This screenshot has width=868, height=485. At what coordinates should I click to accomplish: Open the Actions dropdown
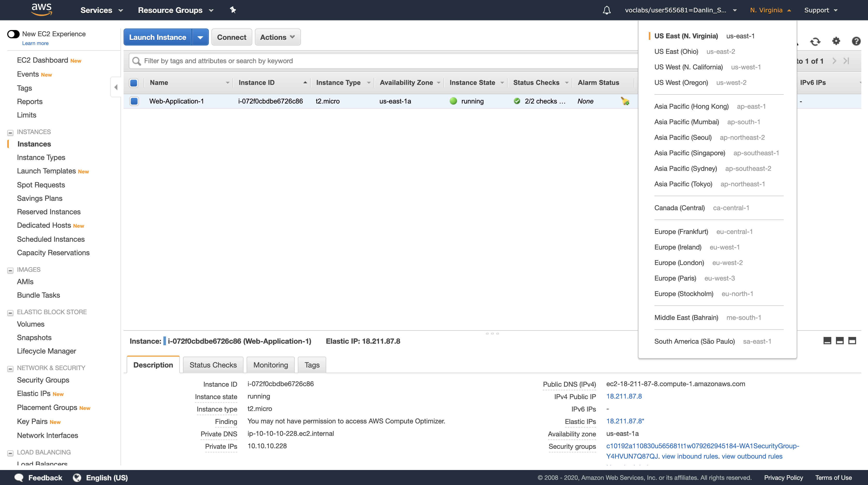[x=277, y=37]
